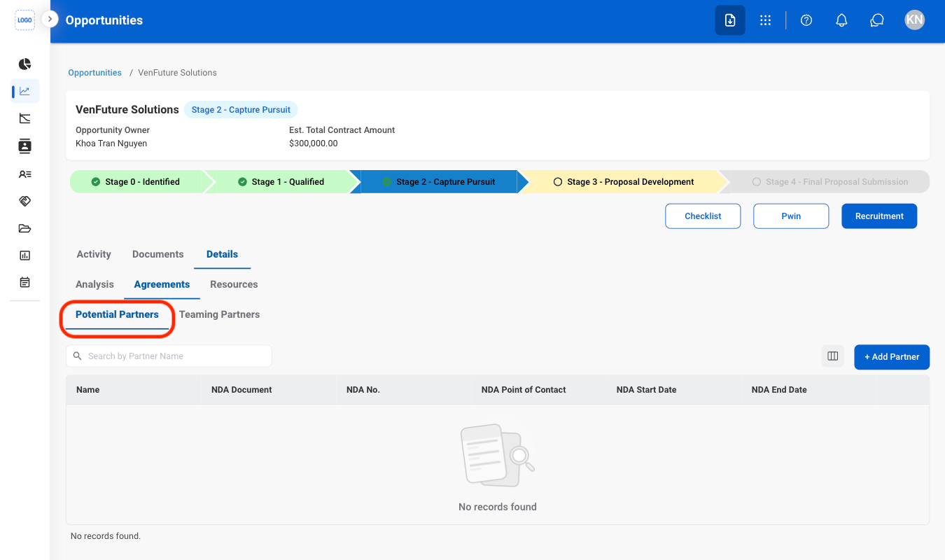The height and width of the screenshot is (560, 945).
Task: Open the help question mark icon
Action: pyautogui.click(x=806, y=20)
